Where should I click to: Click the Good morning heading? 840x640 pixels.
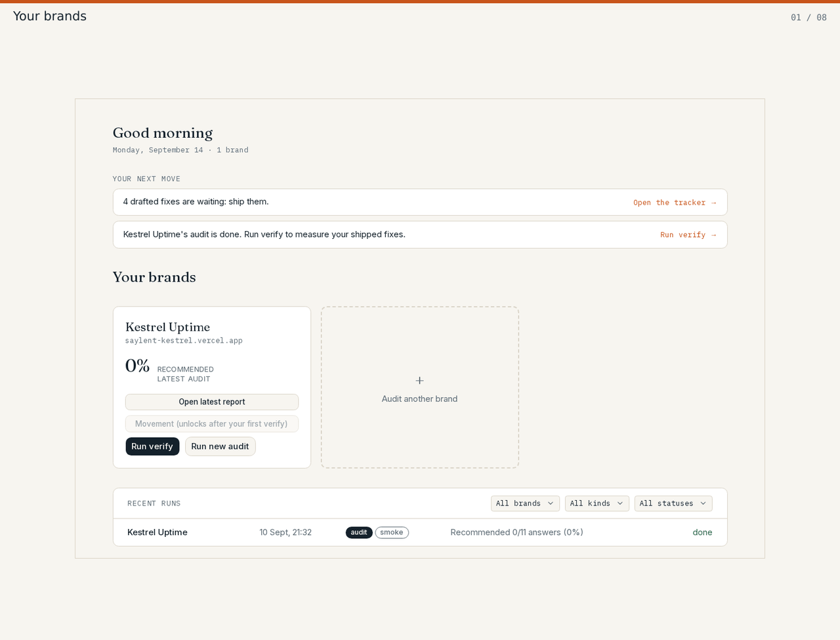[x=163, y=133]
